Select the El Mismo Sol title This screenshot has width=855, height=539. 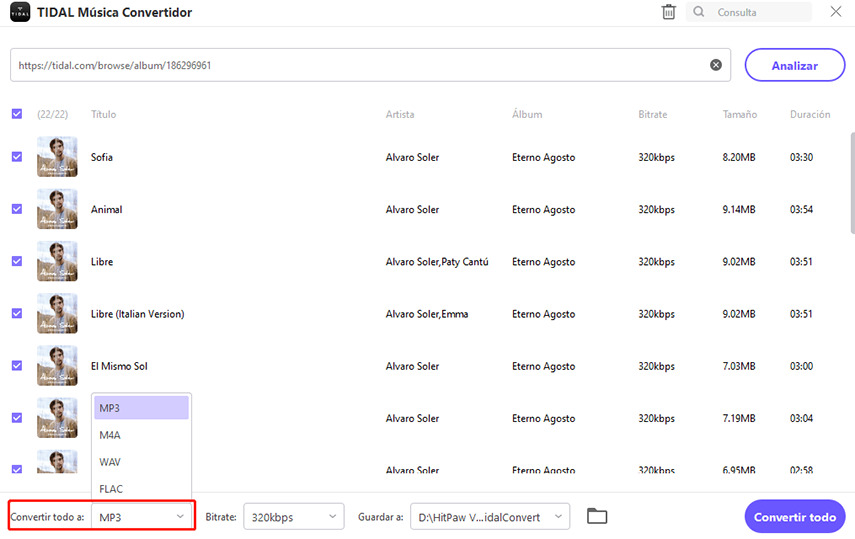[119, 366]
